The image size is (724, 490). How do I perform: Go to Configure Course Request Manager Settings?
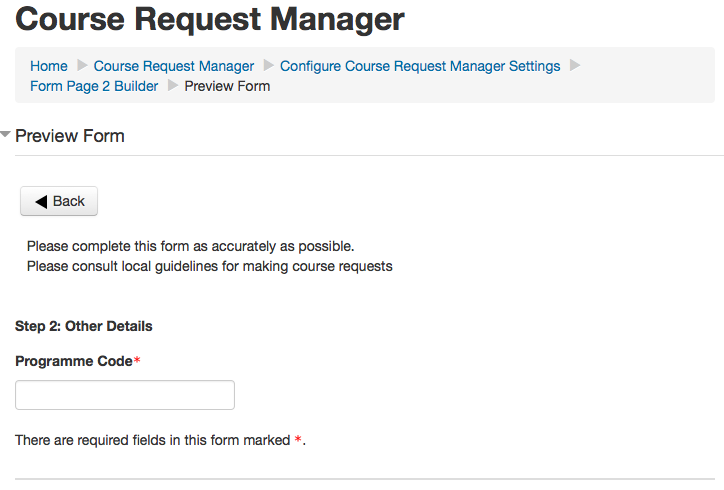420,66
